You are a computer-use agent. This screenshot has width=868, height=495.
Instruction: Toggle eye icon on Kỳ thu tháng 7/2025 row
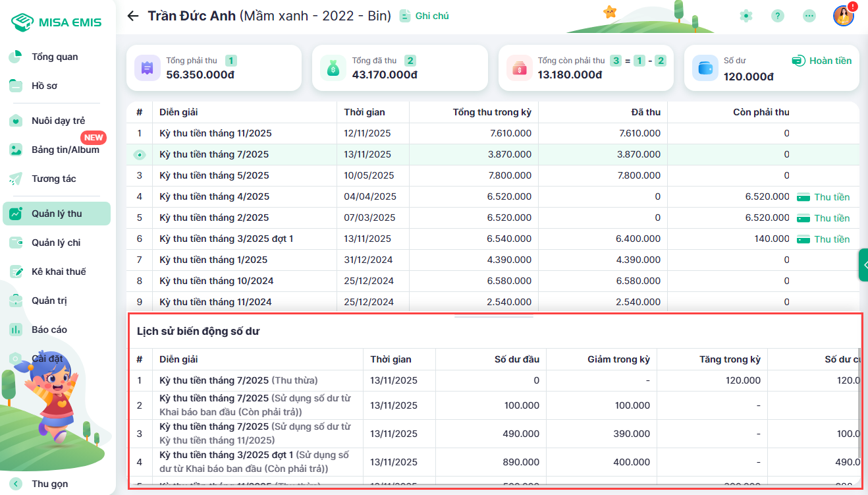point(139,155)
